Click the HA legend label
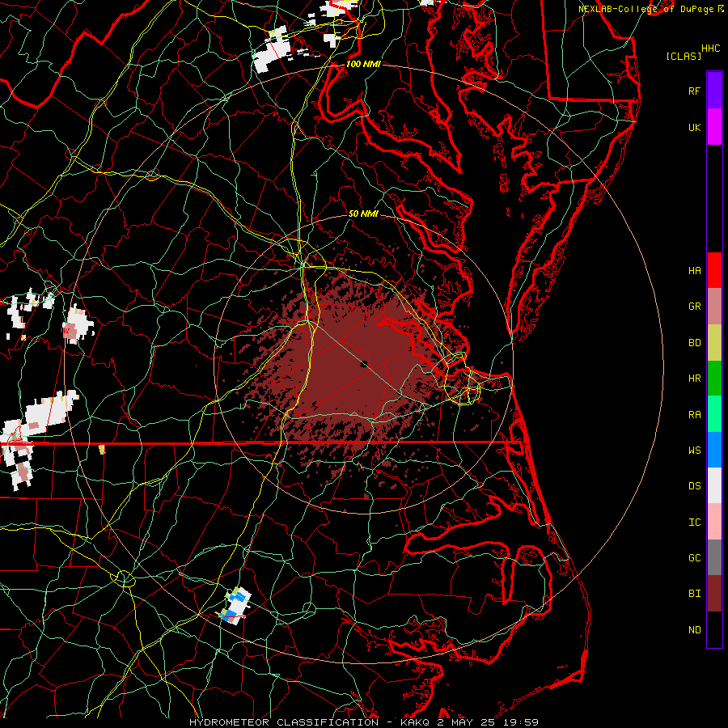This screenshot has width=728, height=728. [x=694, y=270]
